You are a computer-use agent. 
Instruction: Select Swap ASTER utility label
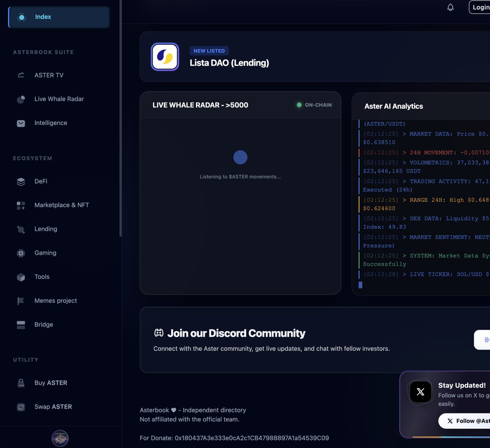[53, 407]
